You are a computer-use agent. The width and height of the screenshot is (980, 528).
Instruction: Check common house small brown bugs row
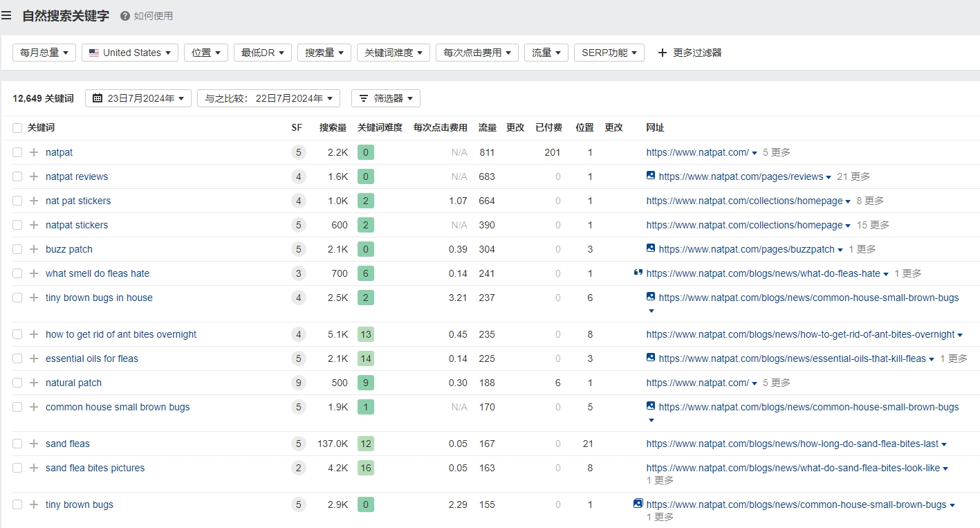pos(17,407)
